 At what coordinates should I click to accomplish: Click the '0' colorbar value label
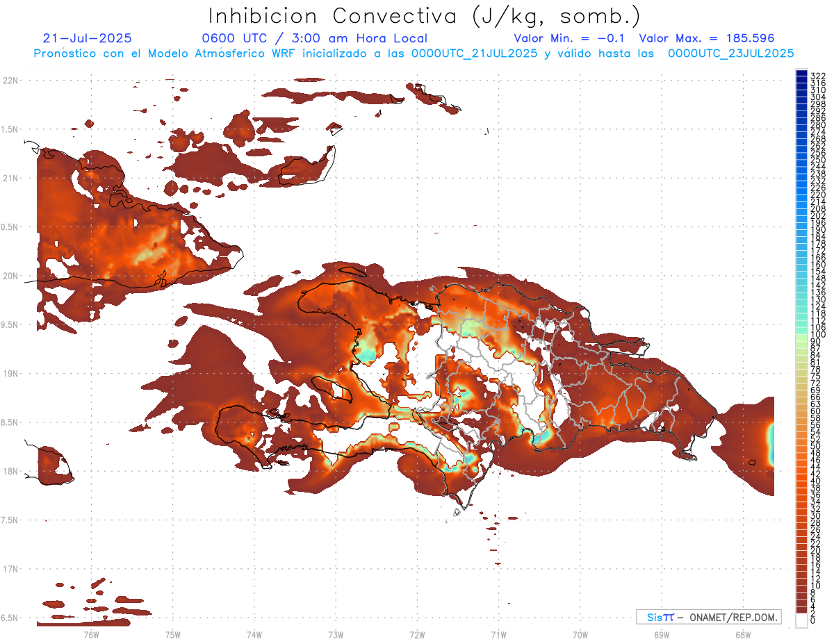tap(813, 620)
